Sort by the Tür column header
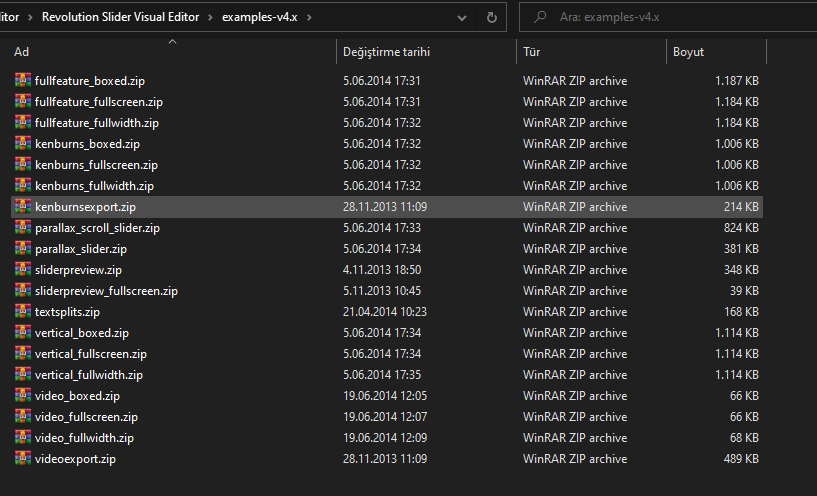 (531, 52)
